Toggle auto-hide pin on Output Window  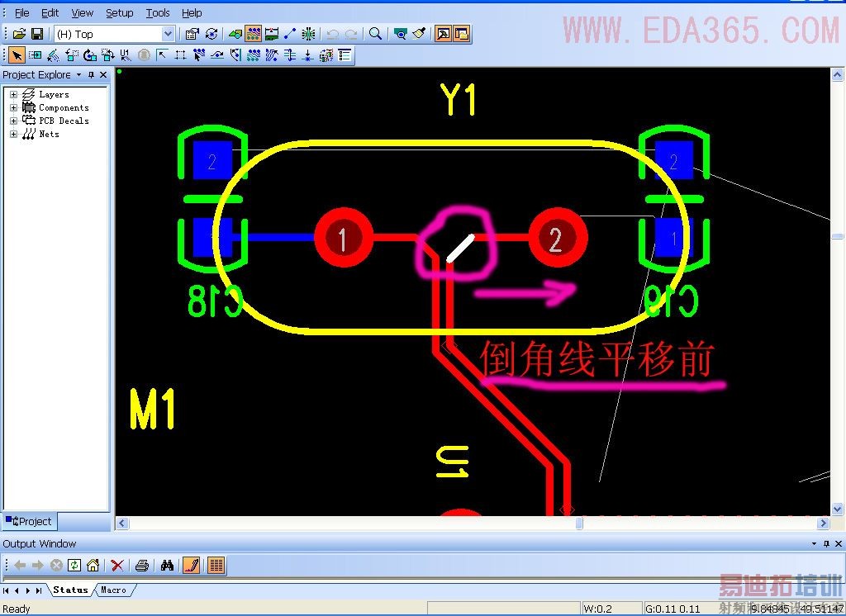point(826,543)
